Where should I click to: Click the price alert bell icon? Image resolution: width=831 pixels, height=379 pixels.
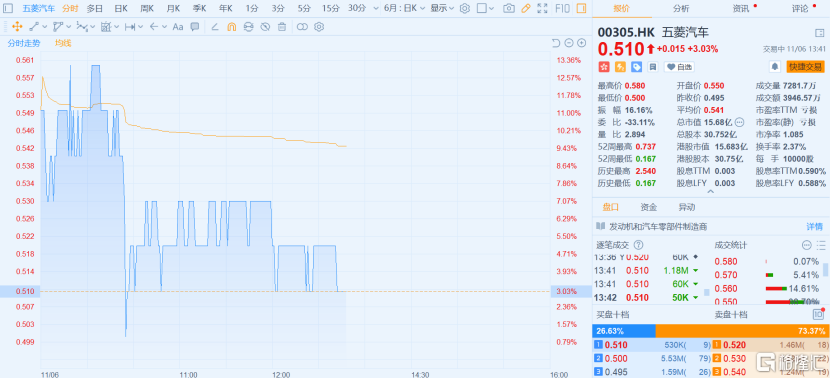775,67
